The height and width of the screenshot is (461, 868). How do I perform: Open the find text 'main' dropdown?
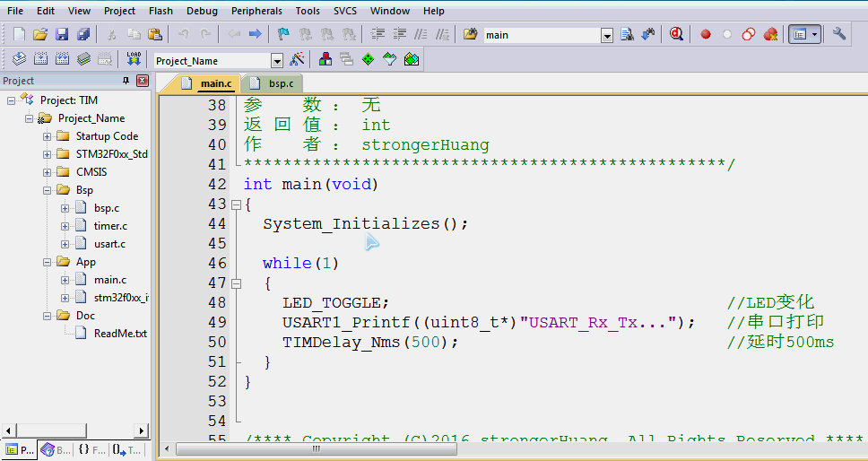click(606, 35)
